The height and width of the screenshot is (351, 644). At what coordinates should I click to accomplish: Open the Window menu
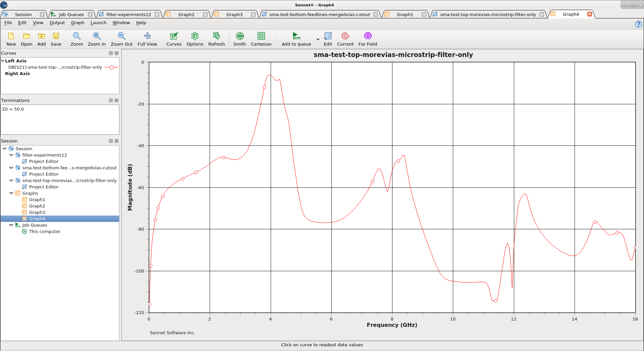click(x=121, y=23)
